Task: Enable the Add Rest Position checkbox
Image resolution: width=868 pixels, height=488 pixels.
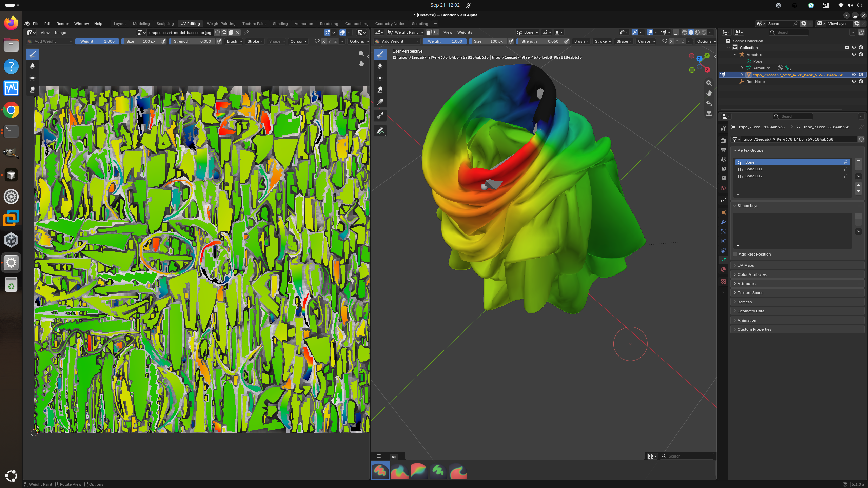Action: coord(735,254)
